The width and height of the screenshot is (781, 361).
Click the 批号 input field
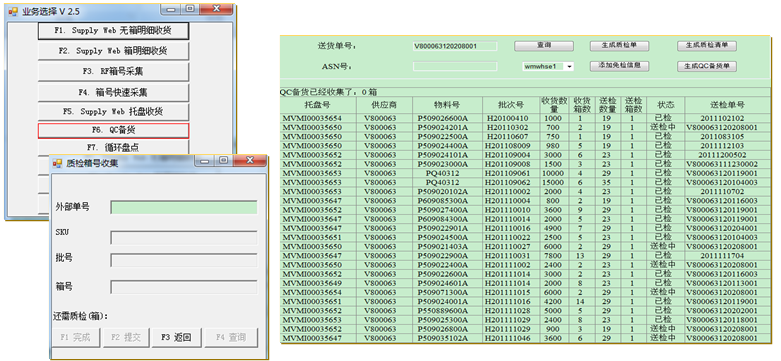pos(184,260)
